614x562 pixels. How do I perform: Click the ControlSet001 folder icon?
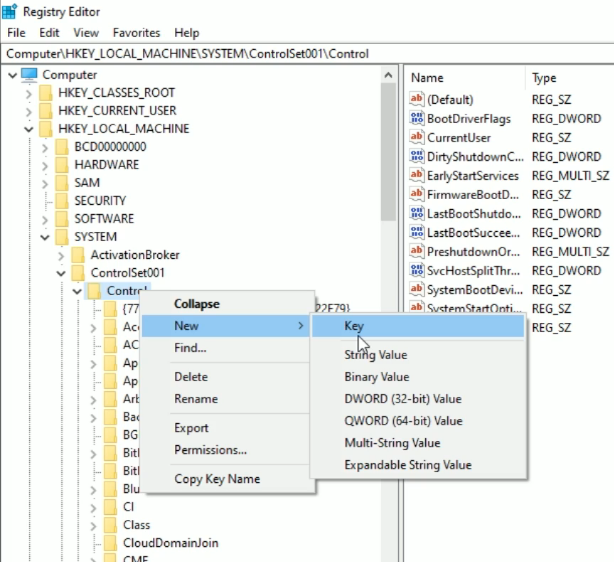(x=78, y=273)
